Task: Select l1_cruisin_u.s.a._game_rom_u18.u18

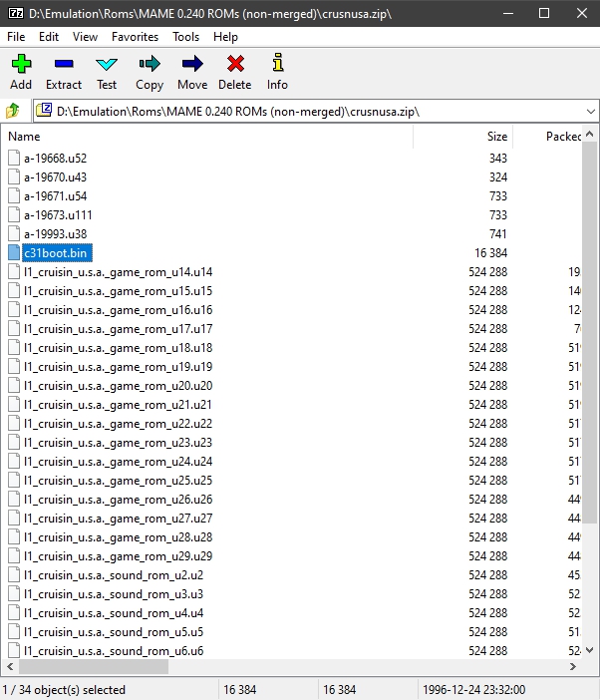Action: click(x=119, y=348)
